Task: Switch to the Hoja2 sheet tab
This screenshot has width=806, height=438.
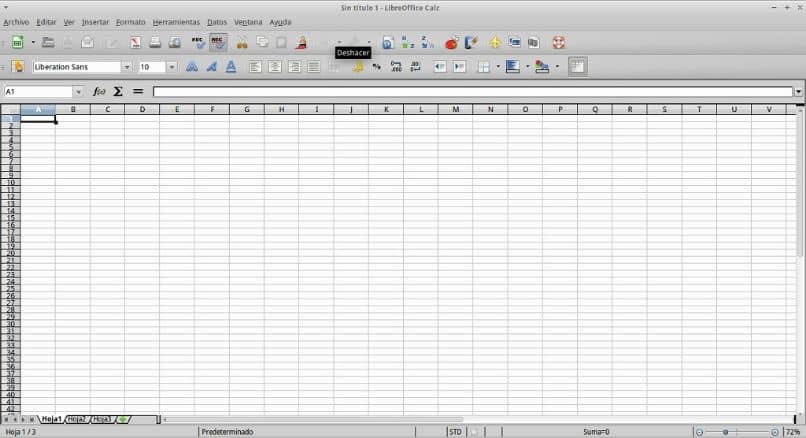Action: click(x=77, y=419)
